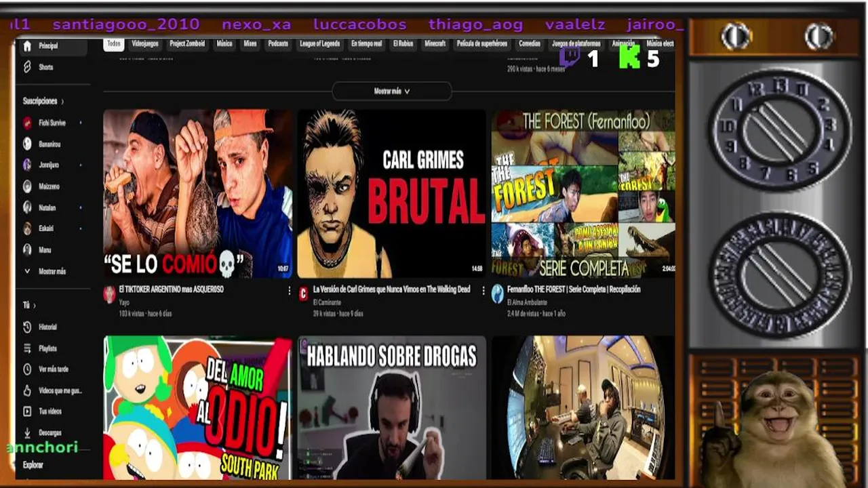Open Fichi Survive channel avatar
Screen dimensions: 868x488
[27, 123]
